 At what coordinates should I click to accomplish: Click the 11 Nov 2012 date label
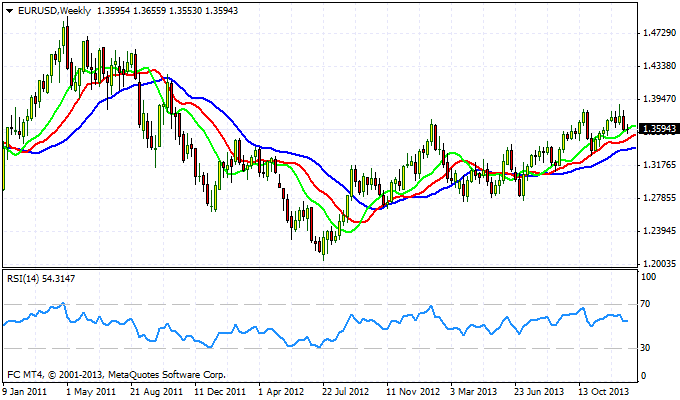click(x=412, y=392)
